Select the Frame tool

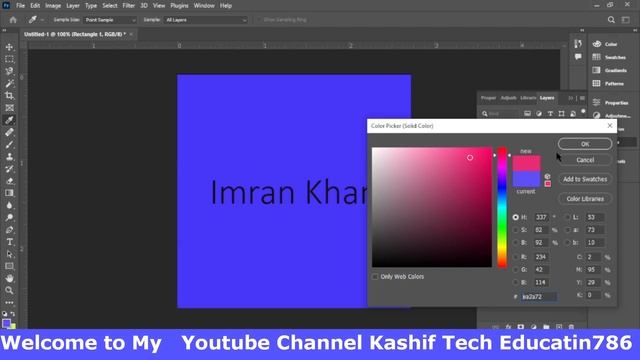tap(9, 108)
